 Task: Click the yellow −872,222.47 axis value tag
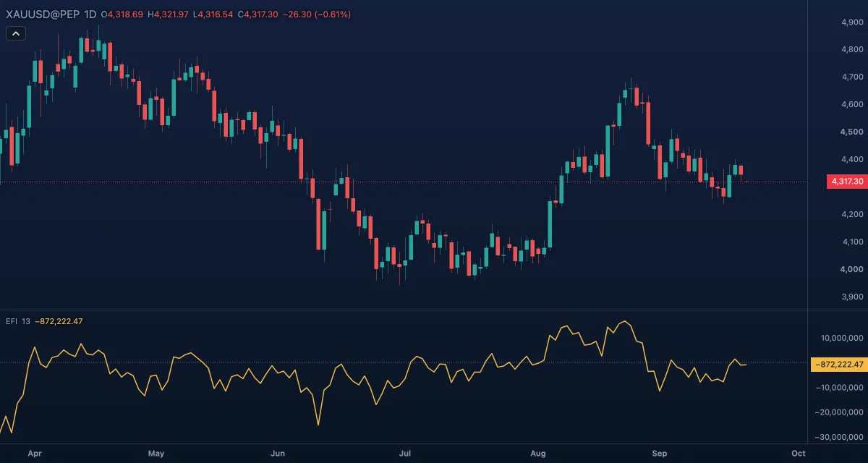pyautogui.click(x=838, y=365)
